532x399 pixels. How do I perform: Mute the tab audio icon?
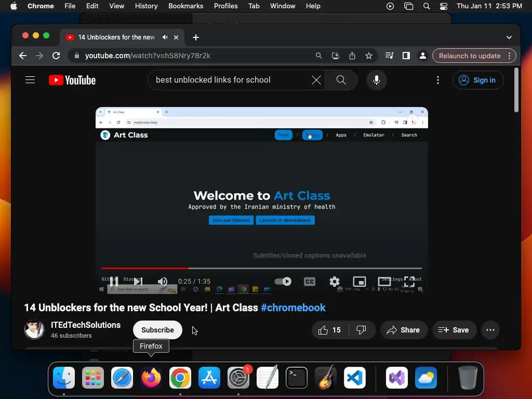(165, 37)
